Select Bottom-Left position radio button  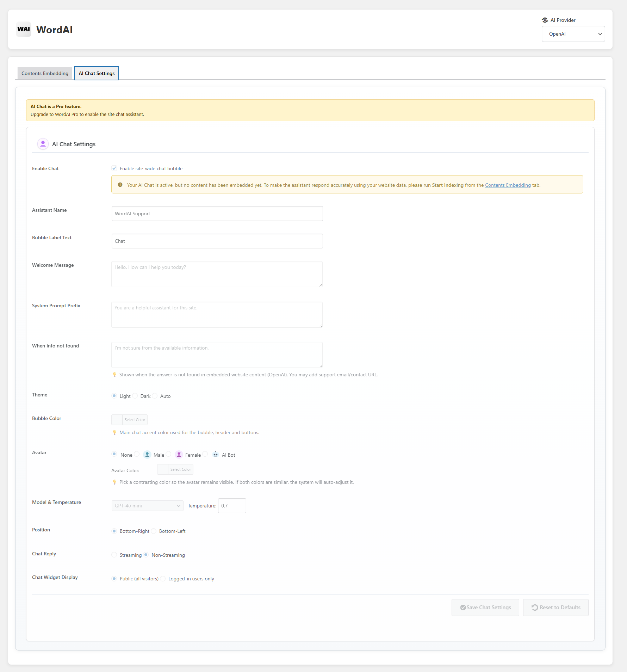point(154,531)
